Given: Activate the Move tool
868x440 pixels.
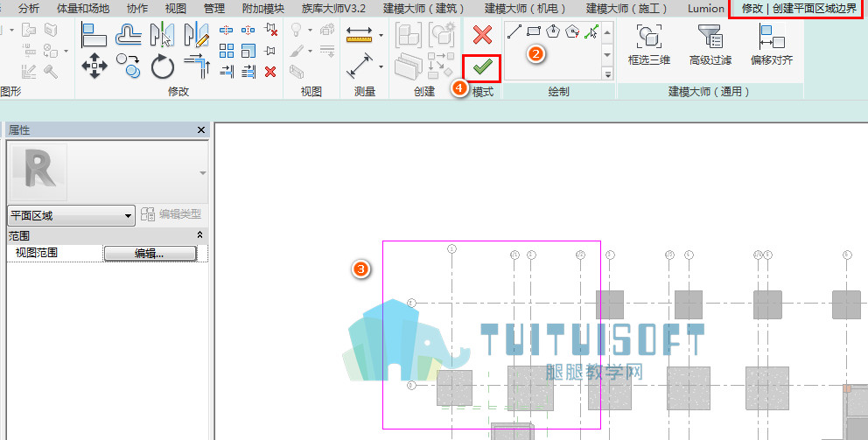Looking at the screenshot, I should (94, 66).
